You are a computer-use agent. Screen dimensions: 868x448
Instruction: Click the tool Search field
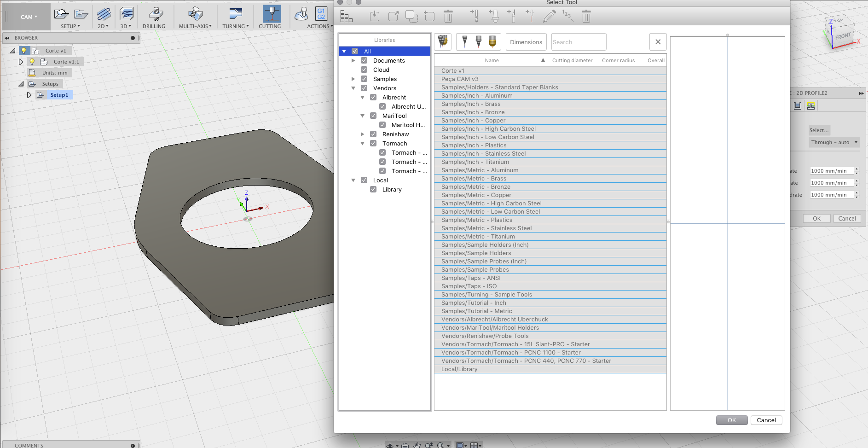click(578, 42)
